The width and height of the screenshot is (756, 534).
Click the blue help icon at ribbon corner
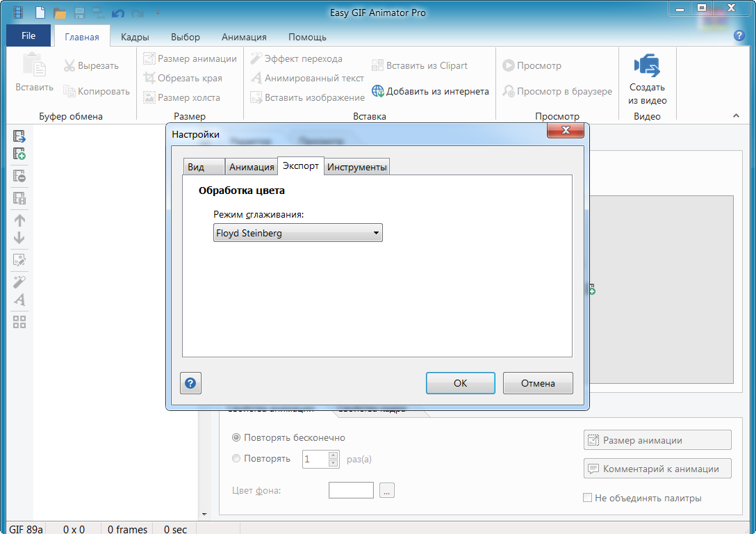pos(739,35)
